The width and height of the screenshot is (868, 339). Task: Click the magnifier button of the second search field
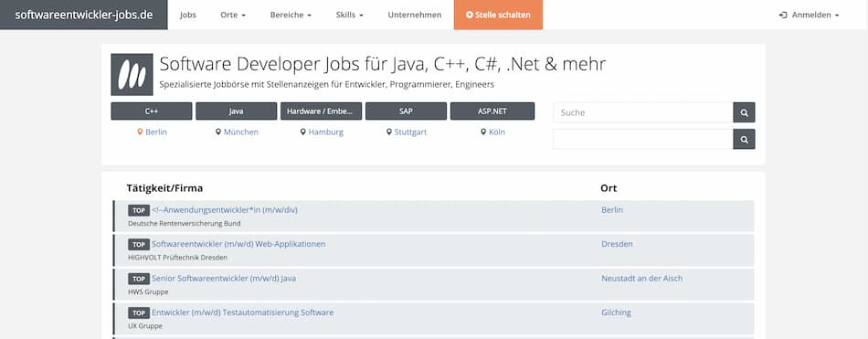click(744, 139)
